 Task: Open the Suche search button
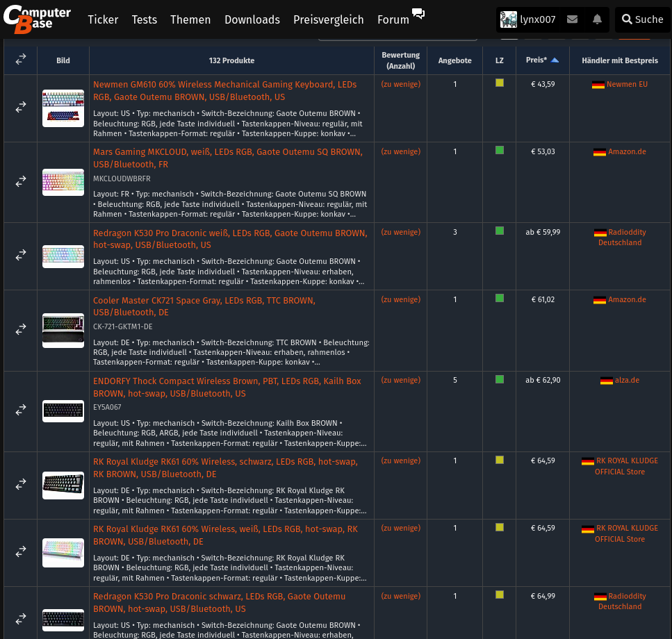642,19
